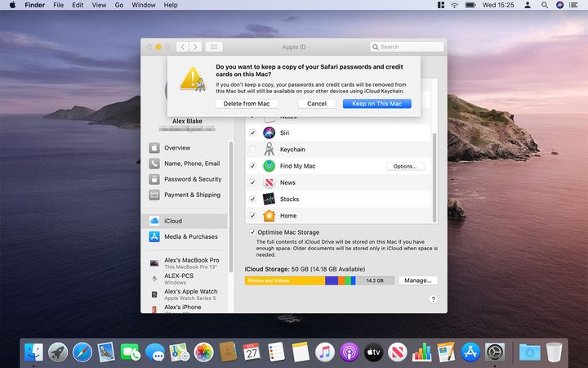Open the Mail stamp icon in Dock
Image resolution: width=588 pixels, height=368 pixels.
[106, 352]
